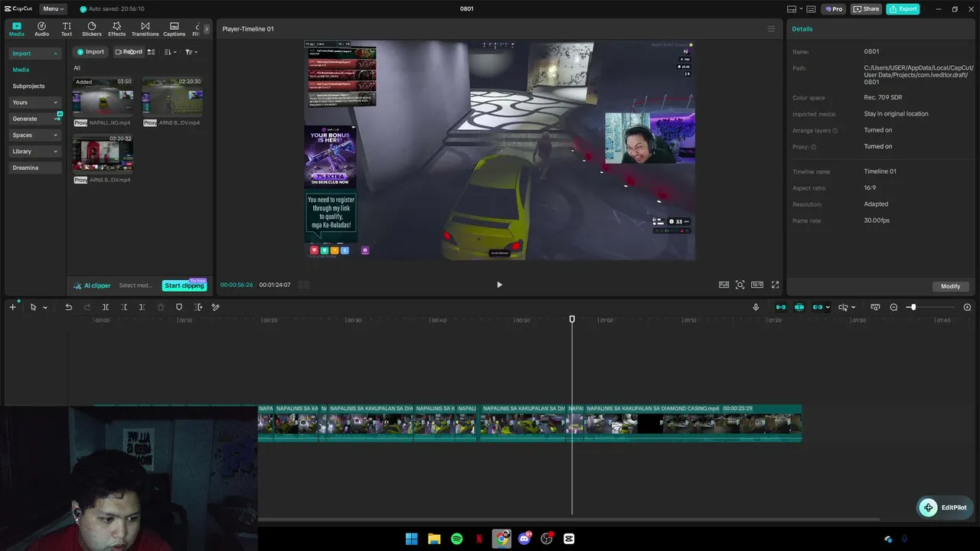
Task: Switch to the Transitions tab
Action: click(x=145, y=29)
